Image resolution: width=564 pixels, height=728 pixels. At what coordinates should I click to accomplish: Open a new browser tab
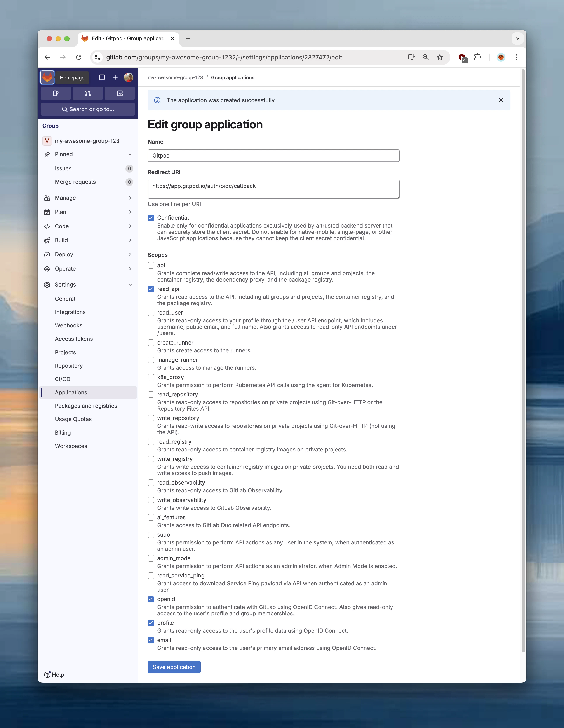coord(188,39)
